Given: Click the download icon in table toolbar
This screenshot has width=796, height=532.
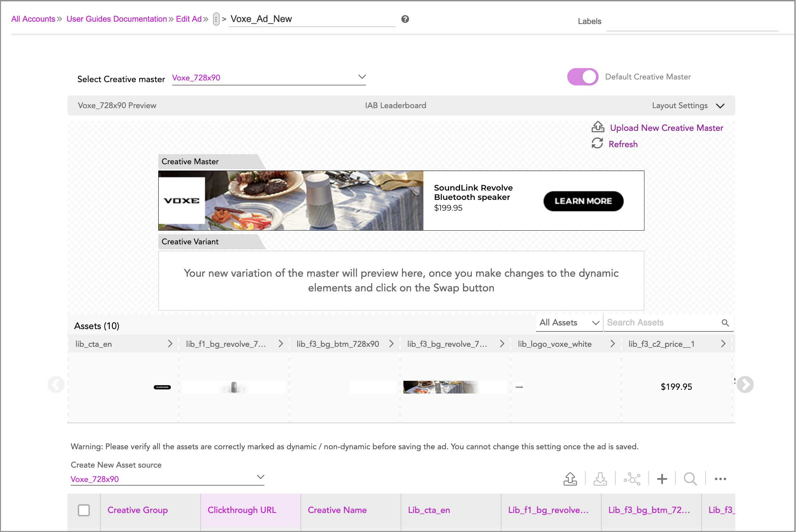Looking at the screenshot, I should (x=600, y=479).
